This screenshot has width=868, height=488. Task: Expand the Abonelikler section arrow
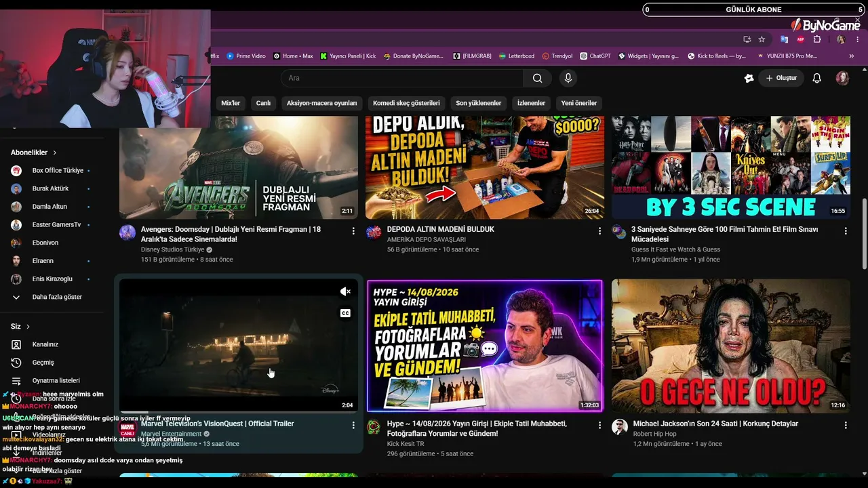55,153
